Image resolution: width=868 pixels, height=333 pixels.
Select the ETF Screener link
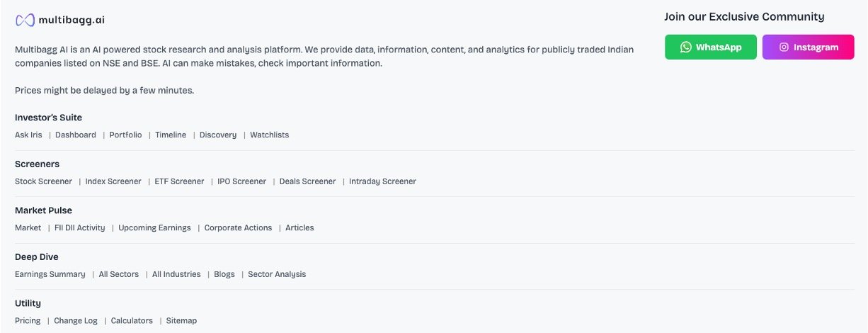tap(179, 181)
